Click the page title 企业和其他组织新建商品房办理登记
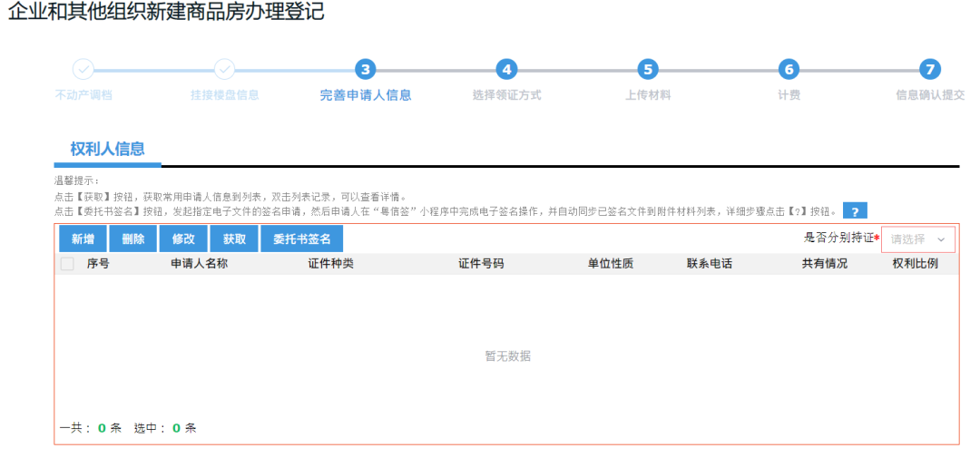This screenshot has width=980, height=458. coord(166,11)
